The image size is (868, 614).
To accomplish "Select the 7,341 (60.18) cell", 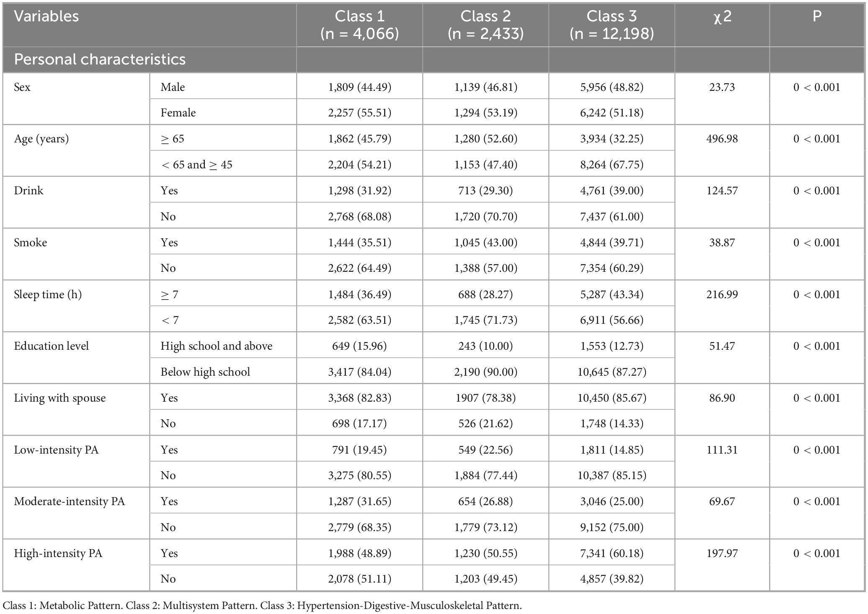I will click(612, 553).
